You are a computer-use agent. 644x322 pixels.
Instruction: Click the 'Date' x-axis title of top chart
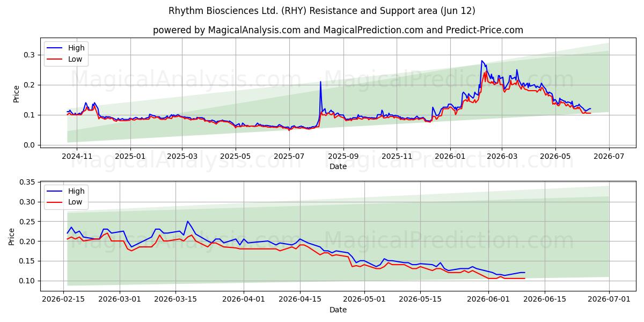(338, 166)
